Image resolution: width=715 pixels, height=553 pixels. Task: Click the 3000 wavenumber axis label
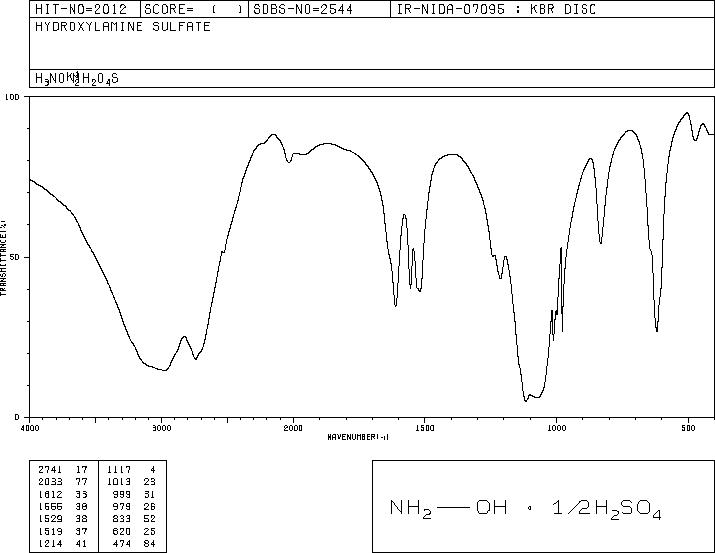[161, 428]
